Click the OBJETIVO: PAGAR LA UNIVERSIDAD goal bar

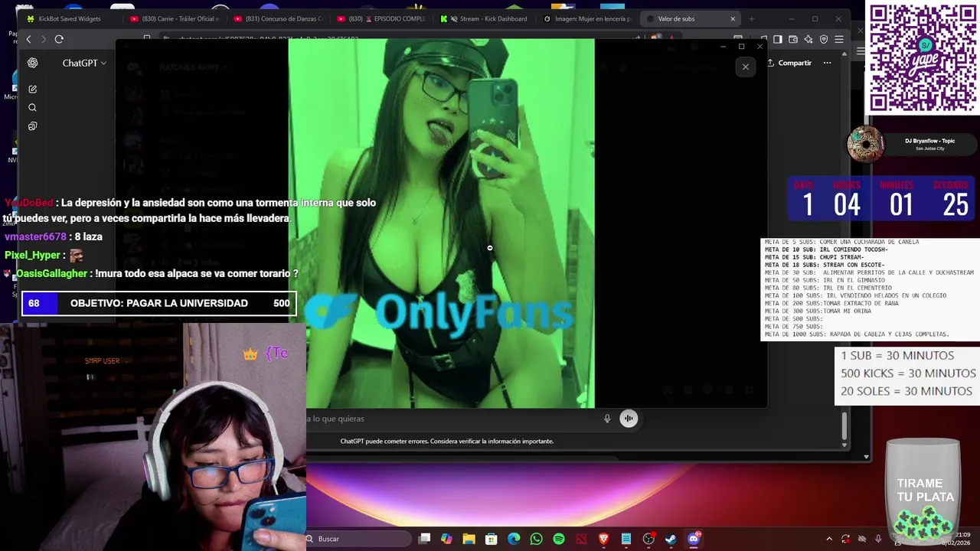pyautogui.click(x=159, y=303)
